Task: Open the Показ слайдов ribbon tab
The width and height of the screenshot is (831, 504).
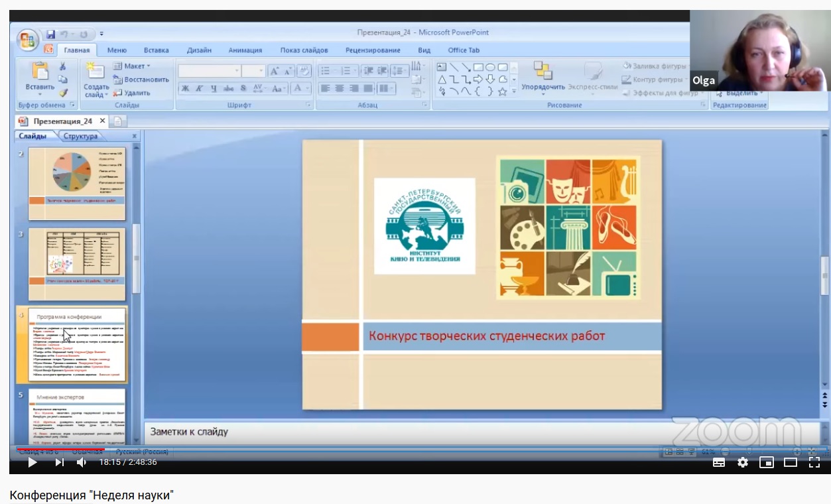Action: (x=304, y=50)
